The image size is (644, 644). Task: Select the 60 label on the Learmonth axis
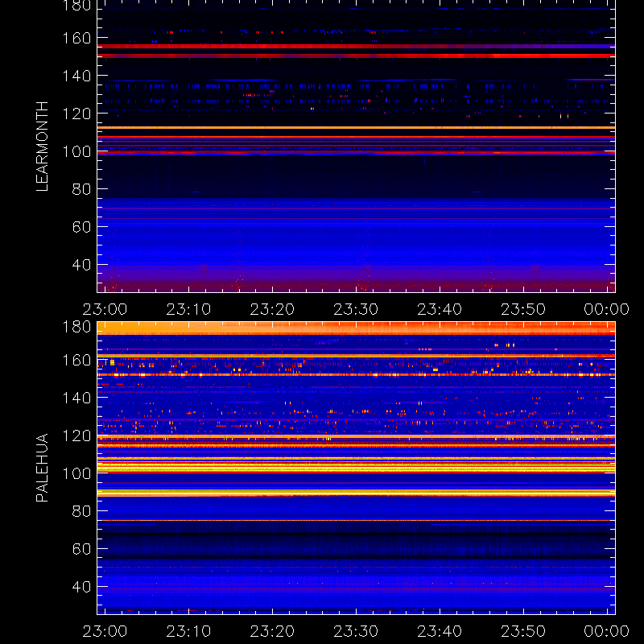coord(81,227)
